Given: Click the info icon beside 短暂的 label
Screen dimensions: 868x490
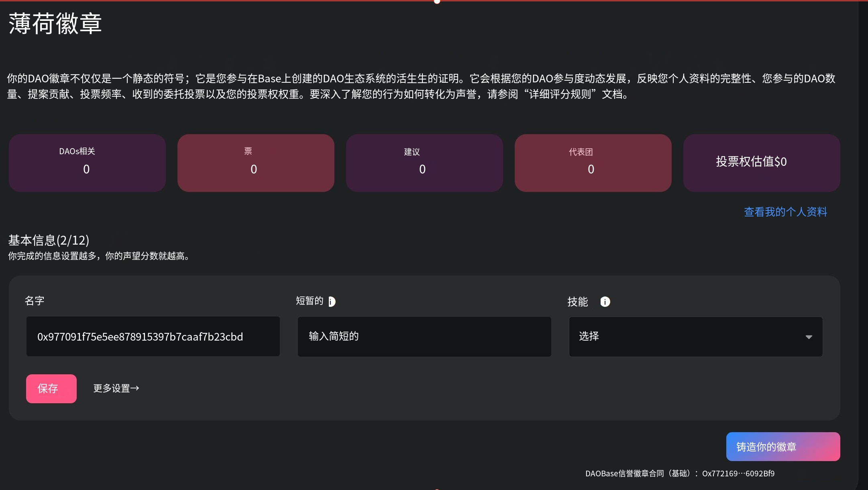Looking at the screenshot, I should (x=332, y=302).
